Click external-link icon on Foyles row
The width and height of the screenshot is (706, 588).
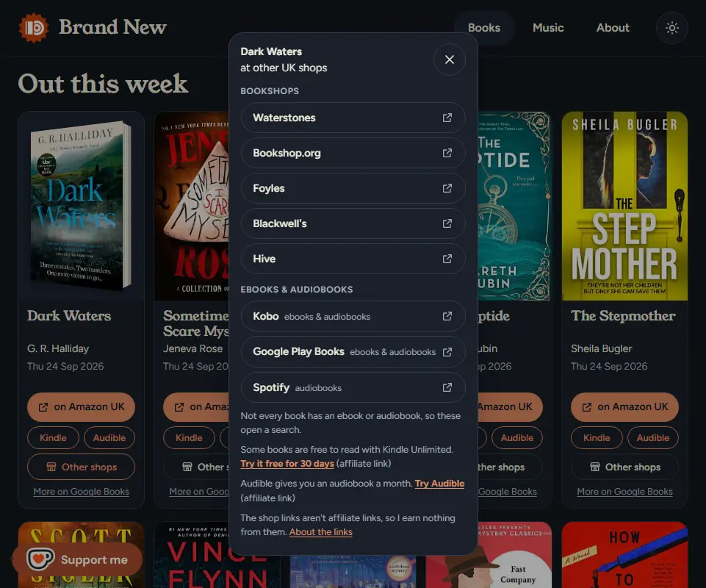coord(447,188)
